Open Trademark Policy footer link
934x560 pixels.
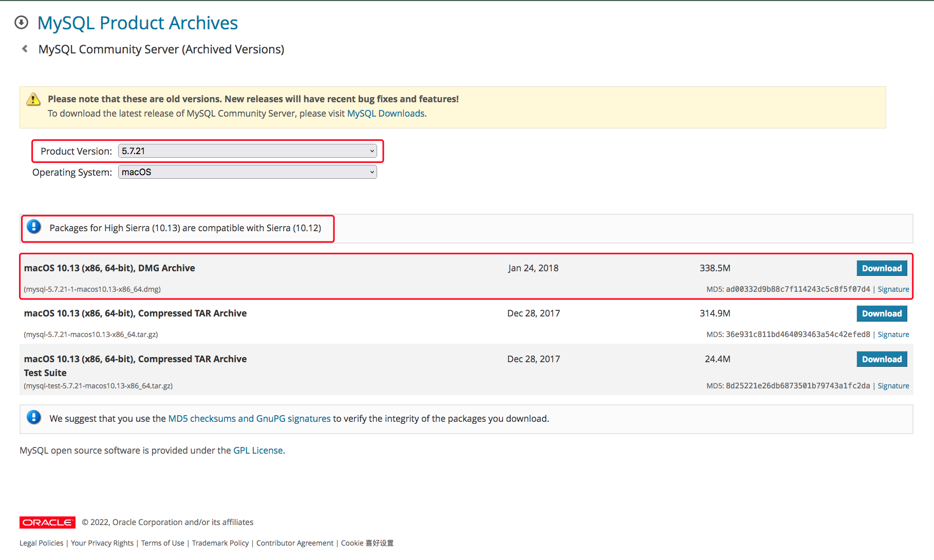click(x=220, y=543)
